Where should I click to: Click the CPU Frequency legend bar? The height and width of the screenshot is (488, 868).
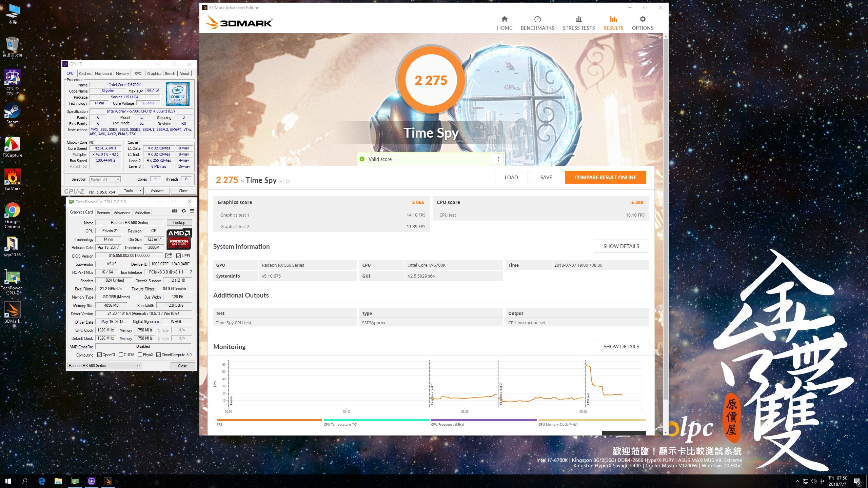(x=484, y=420)
